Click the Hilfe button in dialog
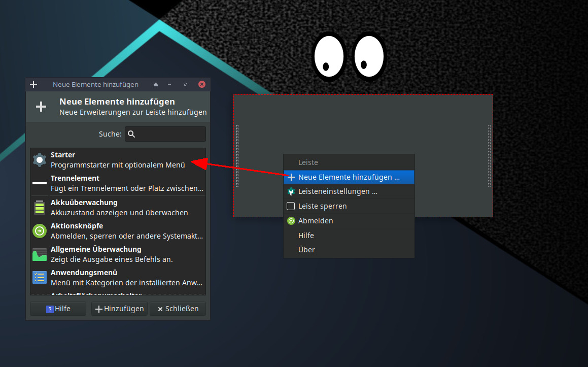This screenshot has height=367, width=588. tap(58, 309)
